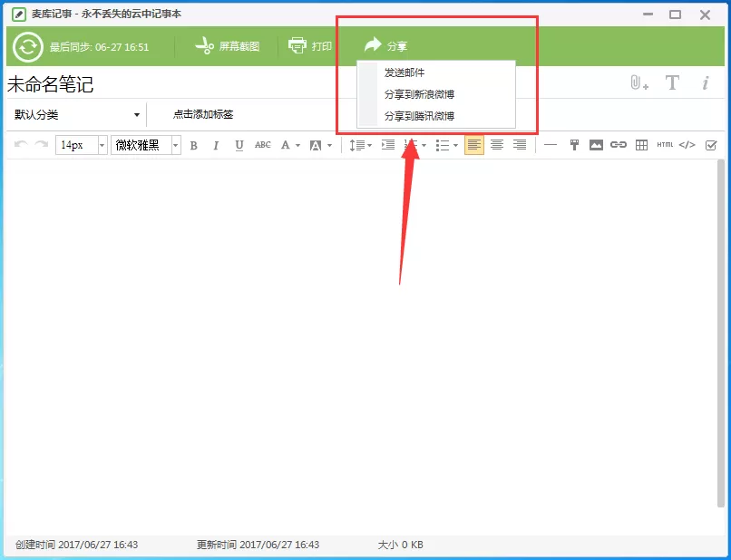Toggle italic formatting
The width and height of the screenshot is (731, 560).
click(216, 145)
